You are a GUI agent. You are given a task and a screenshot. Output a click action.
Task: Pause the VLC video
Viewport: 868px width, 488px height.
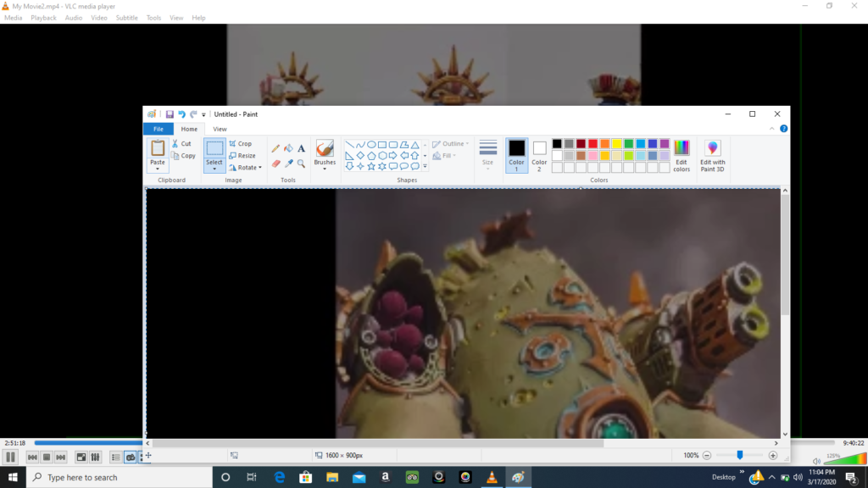pyautogui.click(x=10, y=457)
